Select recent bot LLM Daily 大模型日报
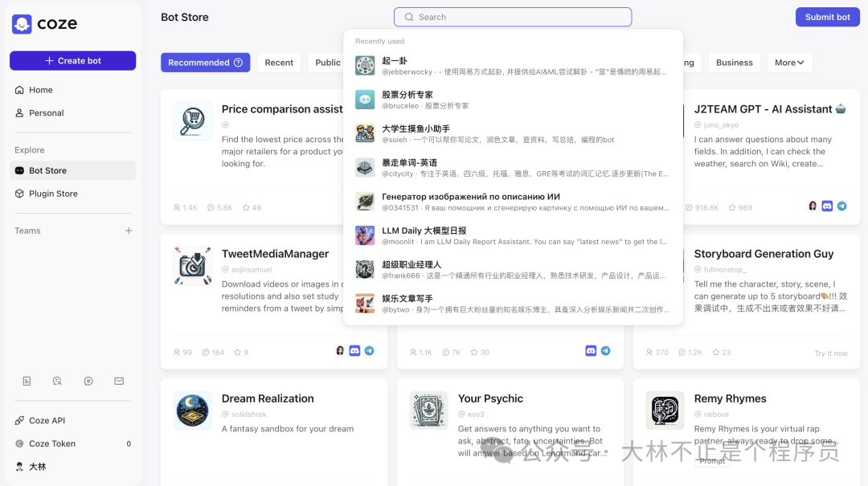Screen dimensions: 868x486 pos(513,236)
